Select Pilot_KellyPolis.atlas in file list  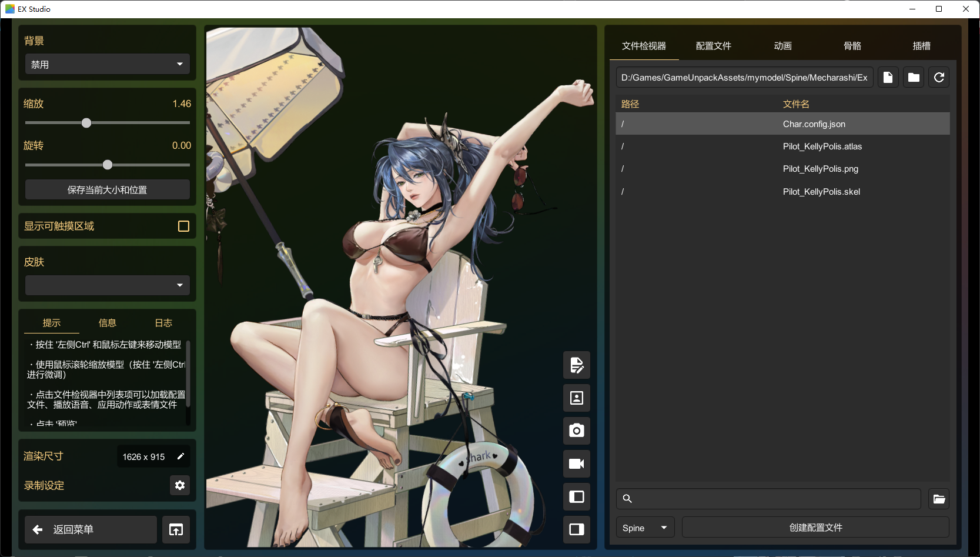pyautogui.click(x=782, y=146)
